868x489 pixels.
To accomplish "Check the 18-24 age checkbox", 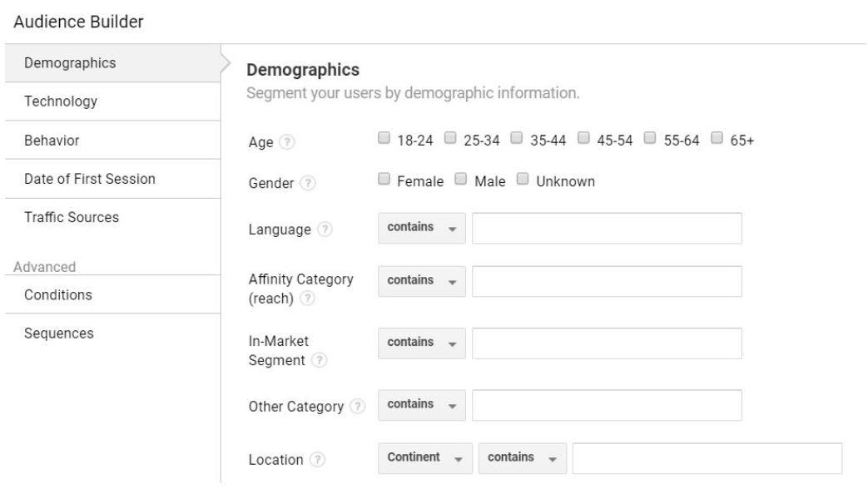I will click(384, 138).
